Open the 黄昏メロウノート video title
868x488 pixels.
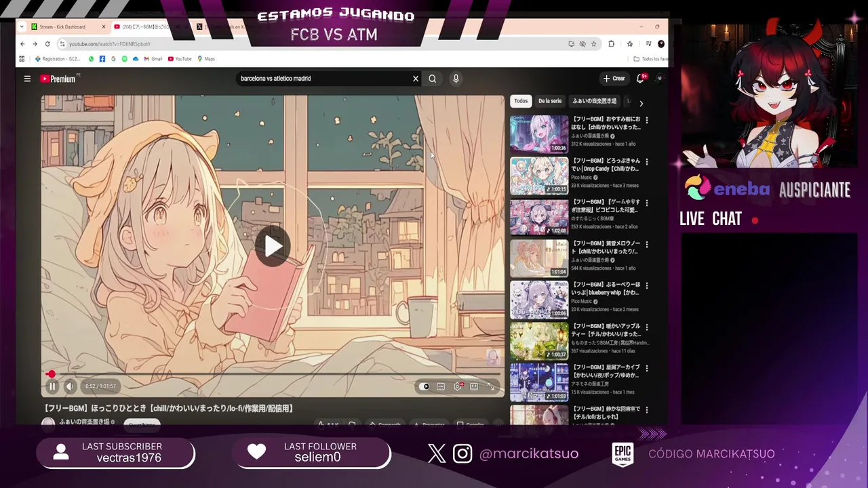pyautogui.click(x=606, y=247)
